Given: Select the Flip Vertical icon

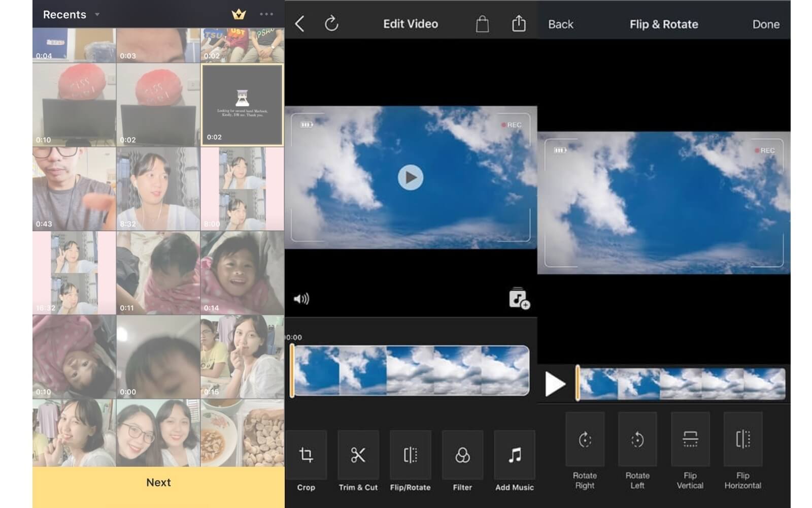Looking at the screenshot, I should pos(690,440).
